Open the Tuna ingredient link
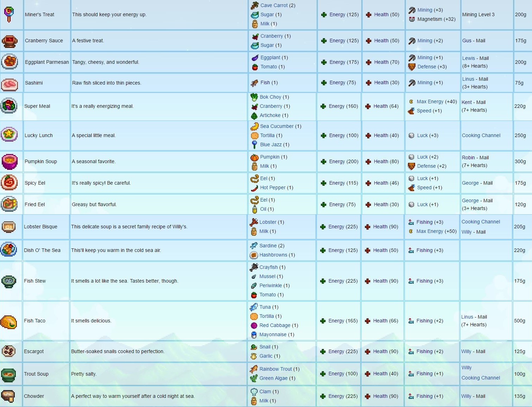 click(265, 307)
